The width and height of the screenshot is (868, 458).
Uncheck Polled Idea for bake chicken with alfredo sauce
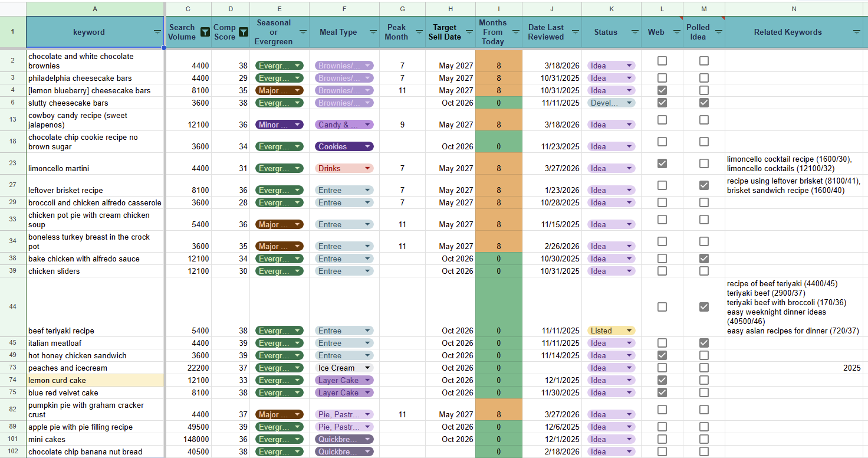(x=704, y=259)
